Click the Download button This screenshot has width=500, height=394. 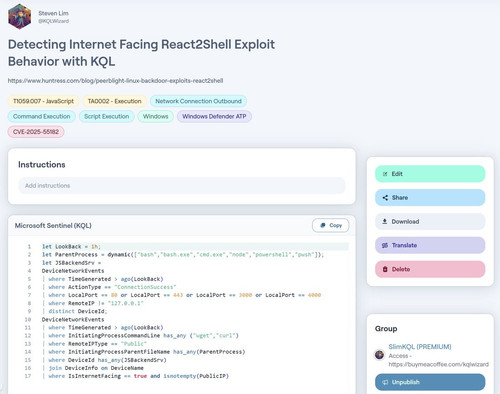click(x=430, y=221)
